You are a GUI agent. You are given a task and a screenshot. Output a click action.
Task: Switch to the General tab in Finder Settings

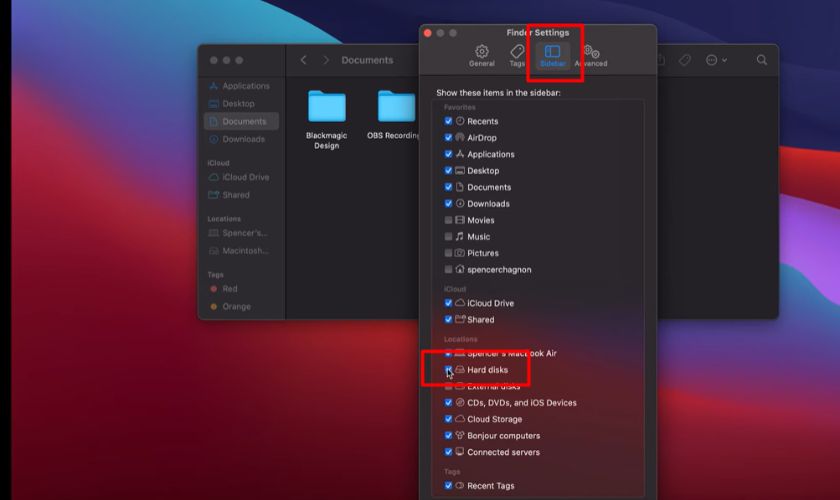pos(482,56)
